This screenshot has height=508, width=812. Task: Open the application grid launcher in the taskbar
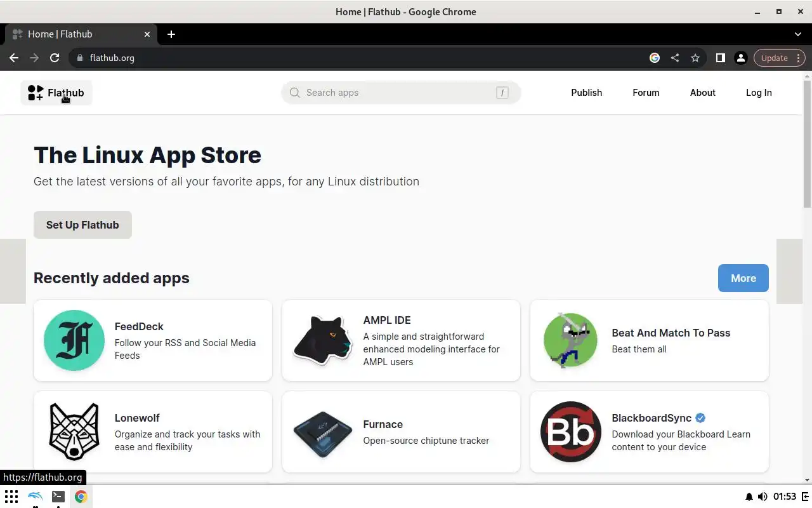point(11,497)
